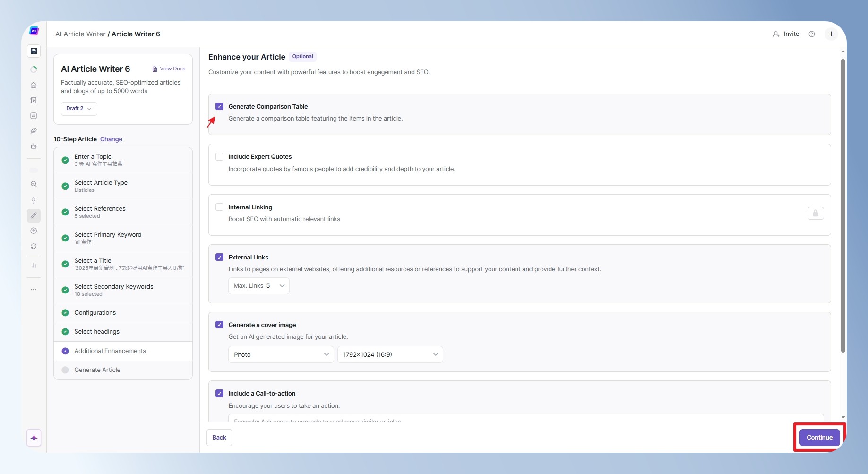Click the refresh cycle arrows icon

click(x=34, y=246)
